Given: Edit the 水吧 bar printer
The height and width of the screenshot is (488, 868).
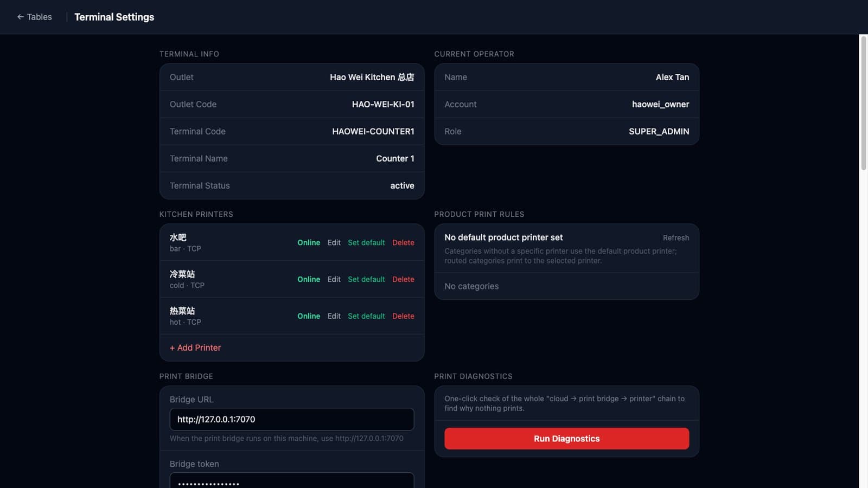Looking at the screenshot, I should pyautogui.click(x=334, y=242).
